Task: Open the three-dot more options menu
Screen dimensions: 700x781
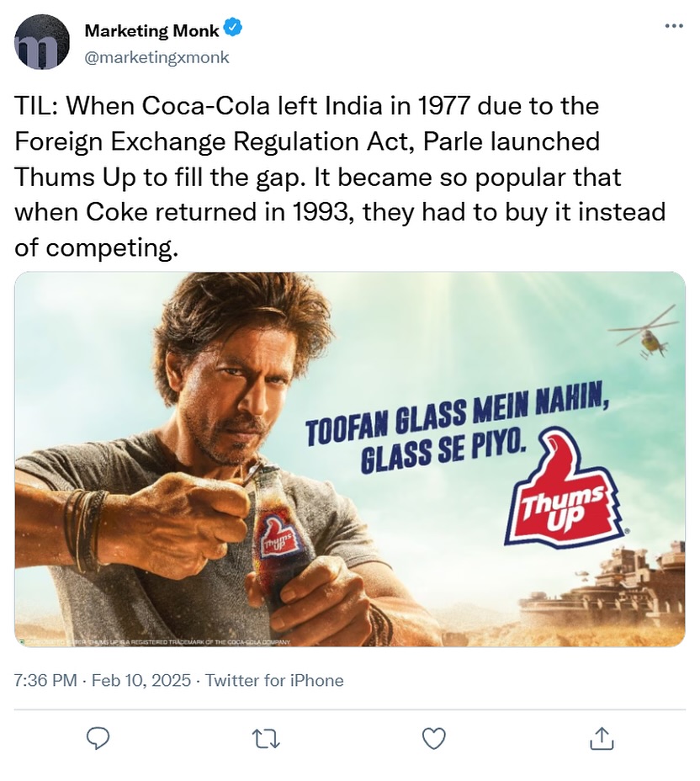Action: pyautogui.click(x=674, y=26)
